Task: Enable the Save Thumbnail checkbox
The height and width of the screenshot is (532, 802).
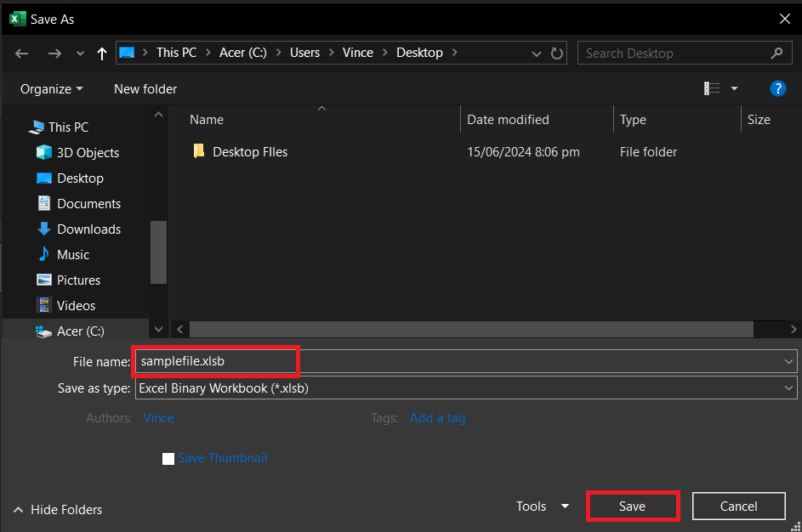Action: 168,458
